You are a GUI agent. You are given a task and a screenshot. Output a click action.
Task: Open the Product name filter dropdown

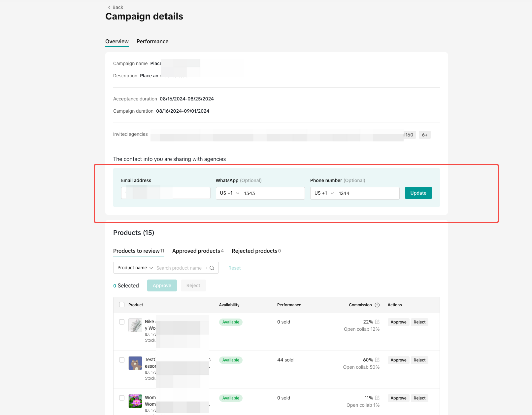[135, 268]
